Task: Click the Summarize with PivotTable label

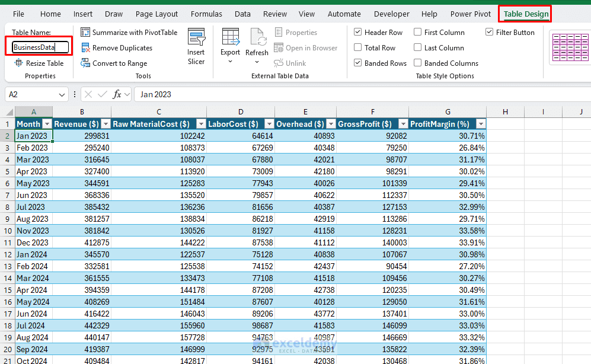Action: click(135, 33)
